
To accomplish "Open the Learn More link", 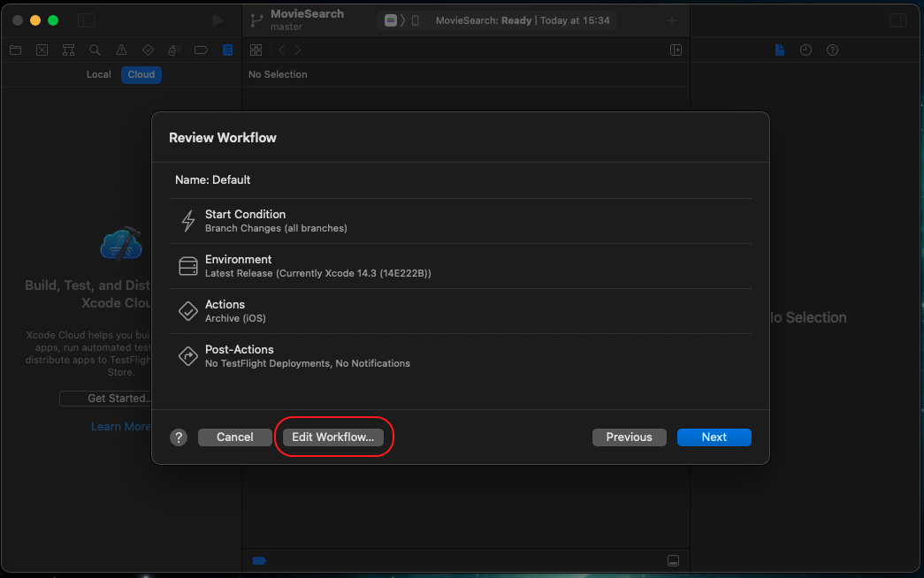I will pos(121,427).
